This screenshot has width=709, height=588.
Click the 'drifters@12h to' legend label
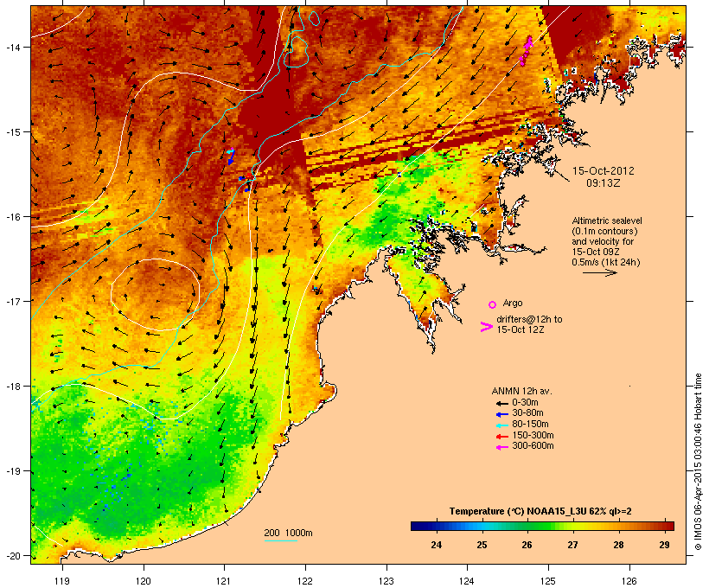click(x=529, y=319)
